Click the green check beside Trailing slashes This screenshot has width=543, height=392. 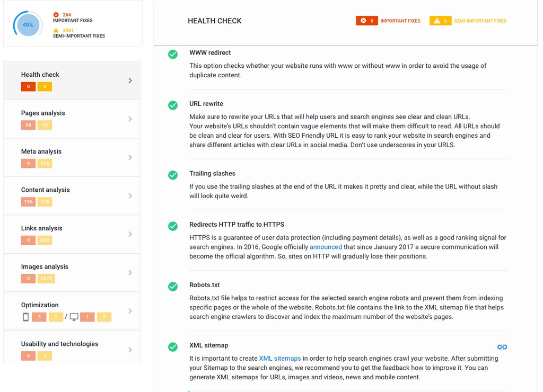[x=173, y=175]
